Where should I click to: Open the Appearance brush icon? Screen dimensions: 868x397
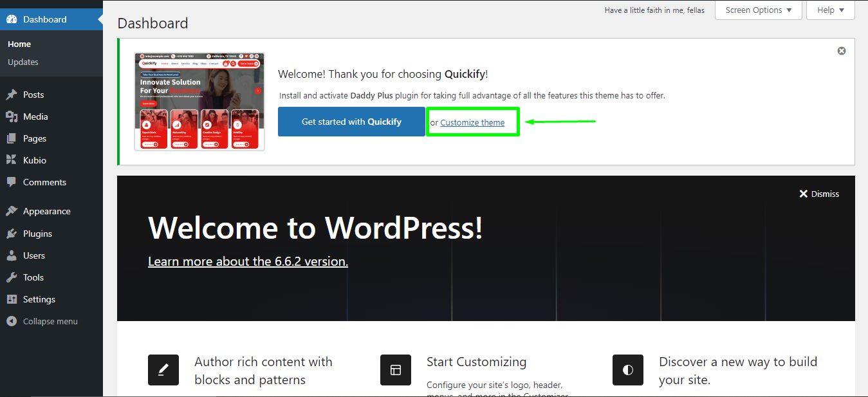pos(13,210)
